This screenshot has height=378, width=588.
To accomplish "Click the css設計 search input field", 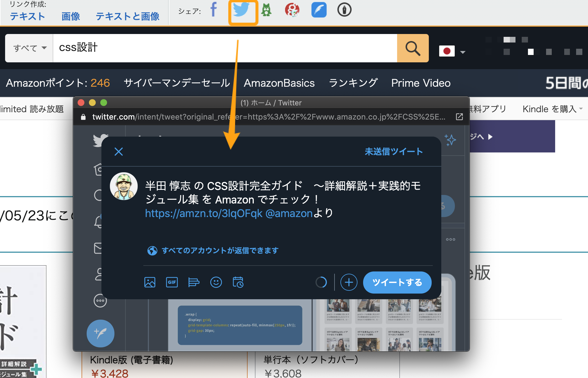I will [x=225, y=48].
